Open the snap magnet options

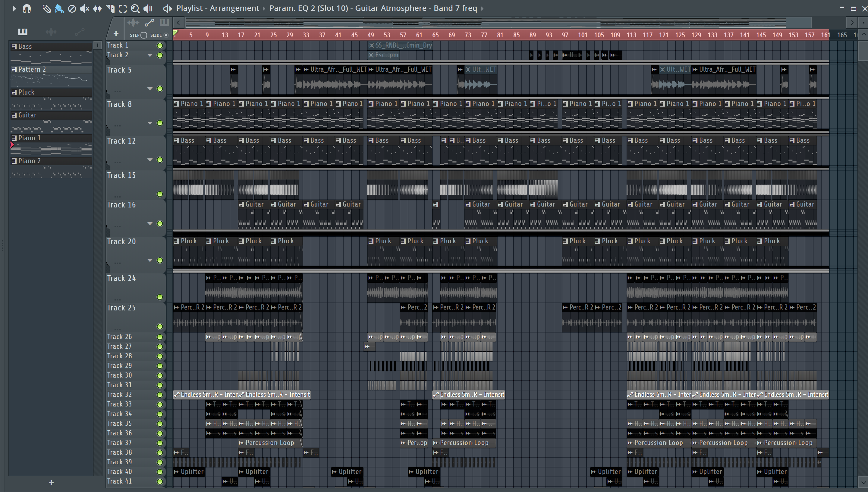[27, 8]
